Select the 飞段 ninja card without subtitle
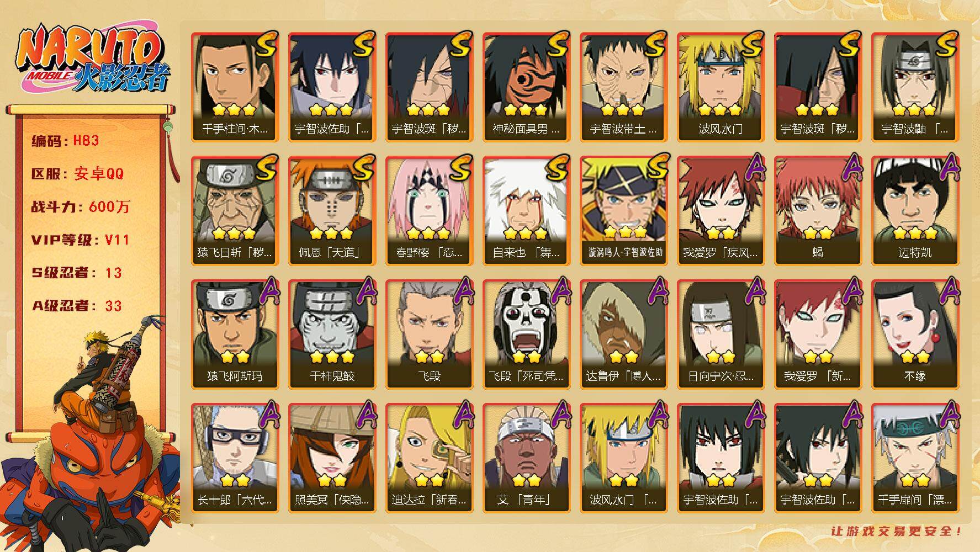980x552 pixels. pyautogui.click(x=430, y=335)
